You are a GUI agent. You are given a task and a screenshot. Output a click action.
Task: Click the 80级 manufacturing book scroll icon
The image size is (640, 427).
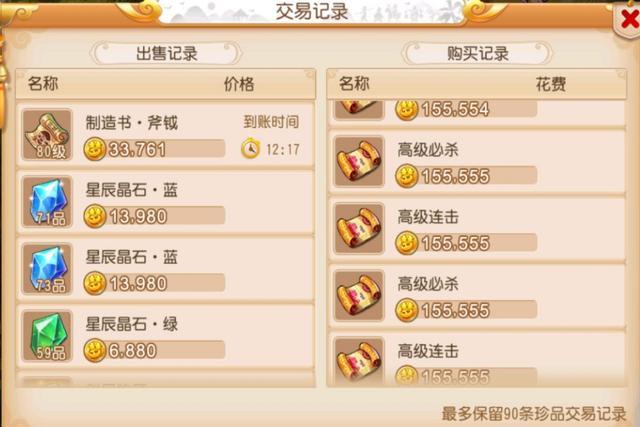[47, 135]
